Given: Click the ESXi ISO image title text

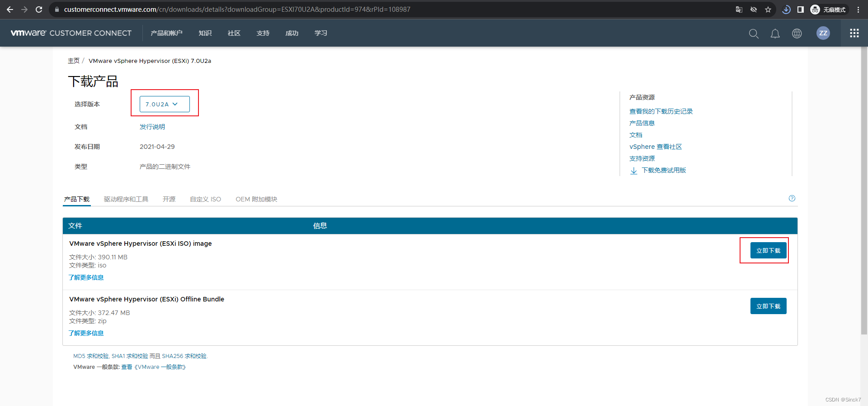Looking at the screenshot, I should pos(141,244).
